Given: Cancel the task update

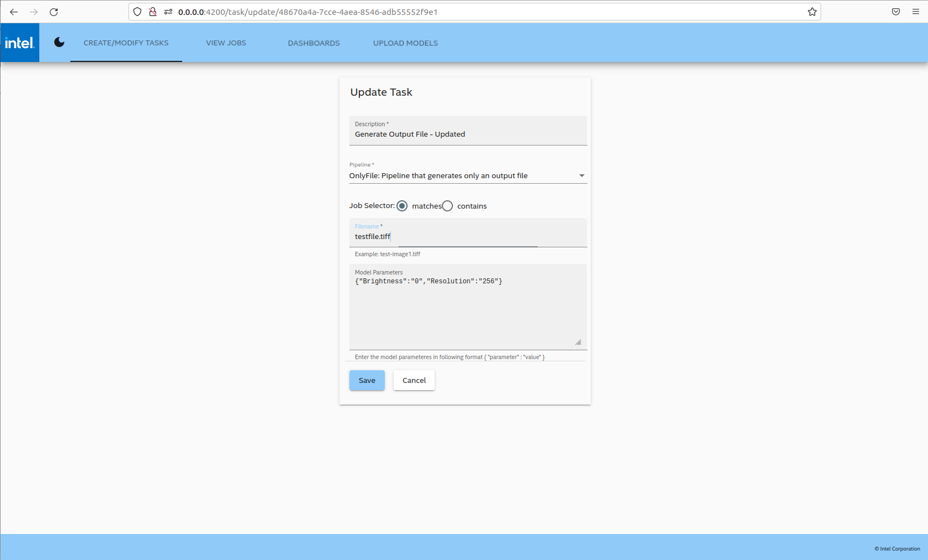Looking at the screenshot, I should tap(414, 380).
